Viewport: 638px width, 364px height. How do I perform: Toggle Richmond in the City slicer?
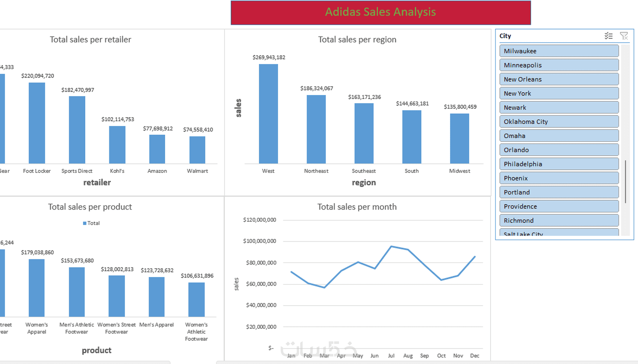pyautogui.click(x=559, y=220)
